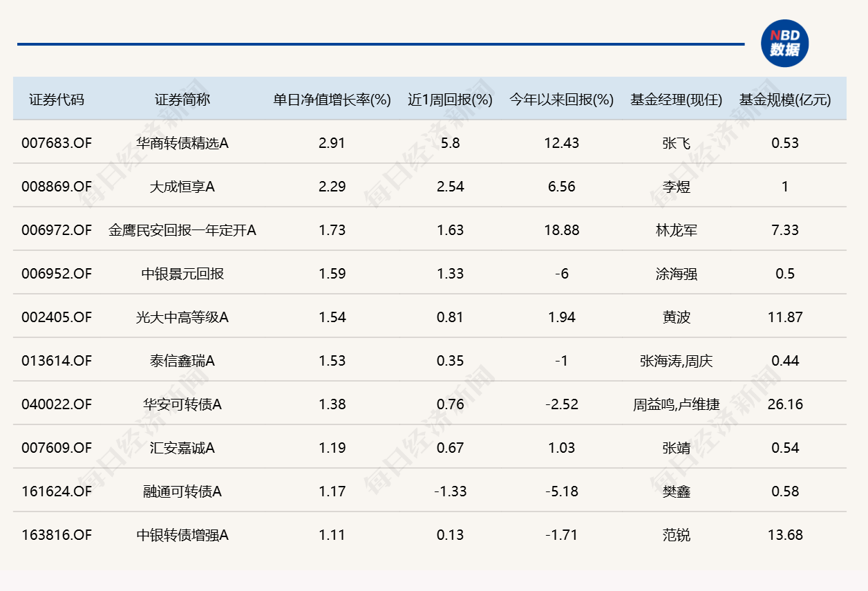Screen dimensions: 868x591
Task: Select fund name 华安可转债A
Action: pos(182,404)
